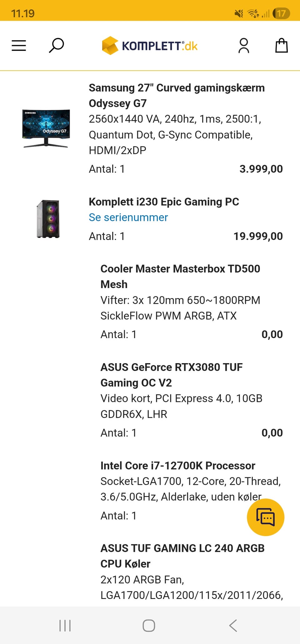This screenshot has height=644, width=300.
Task: Click the 'Se serienummer' link
Action: tap(128, 217)
